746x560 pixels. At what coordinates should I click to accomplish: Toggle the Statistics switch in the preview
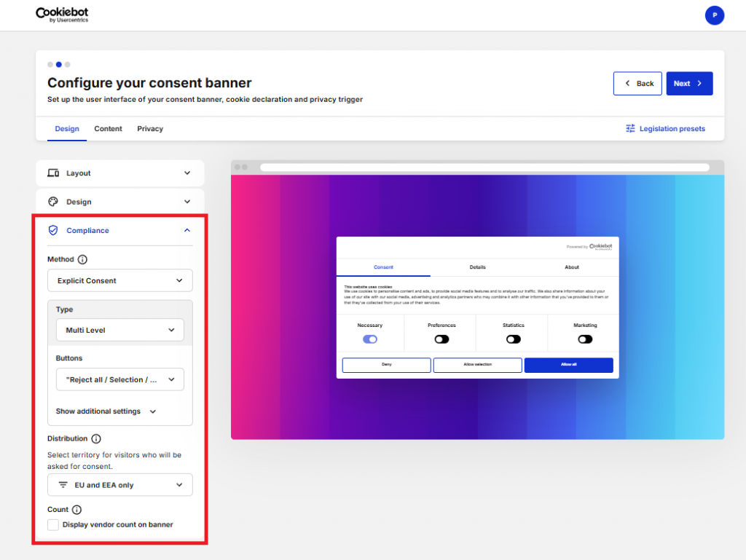pos(513,339)
